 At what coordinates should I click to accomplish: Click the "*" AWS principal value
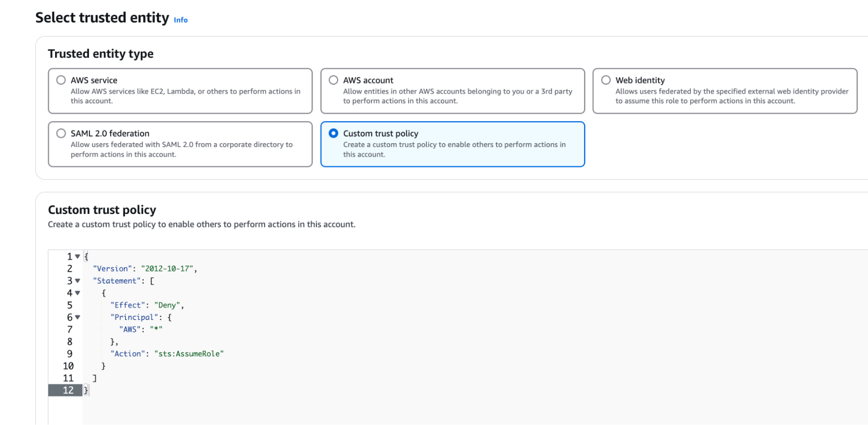tap(156, 329)
